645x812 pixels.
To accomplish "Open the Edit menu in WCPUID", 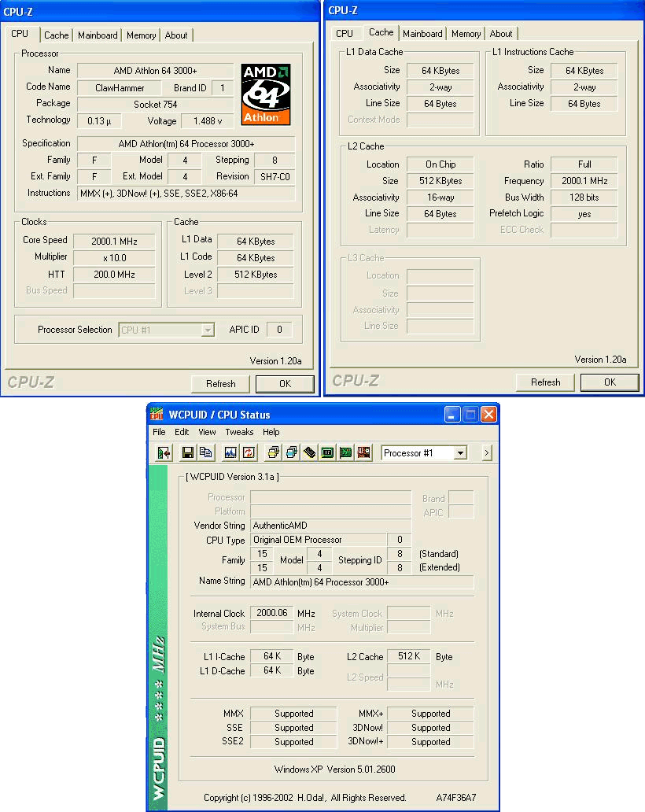I will [182, 432].
